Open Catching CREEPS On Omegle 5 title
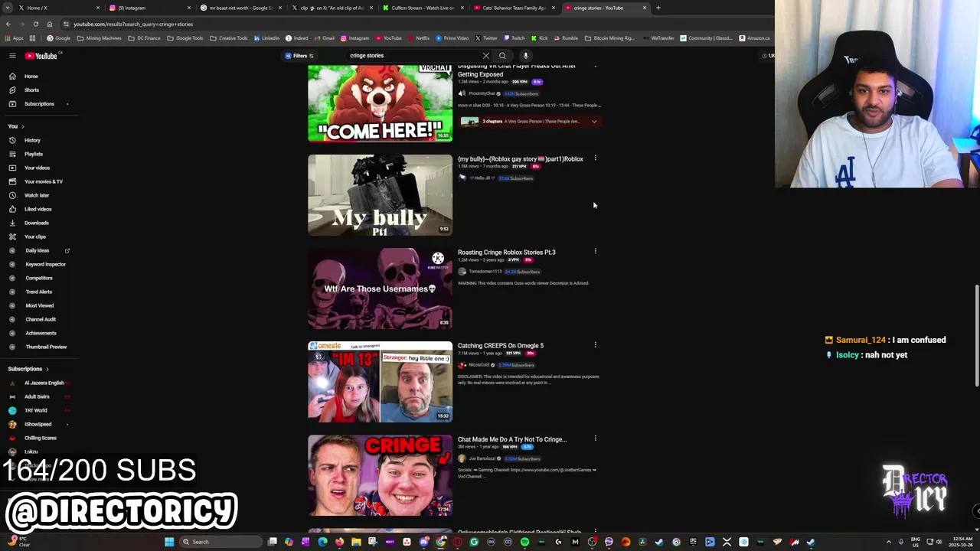Viewport: 980px width, 551px height. click(500, 346)
